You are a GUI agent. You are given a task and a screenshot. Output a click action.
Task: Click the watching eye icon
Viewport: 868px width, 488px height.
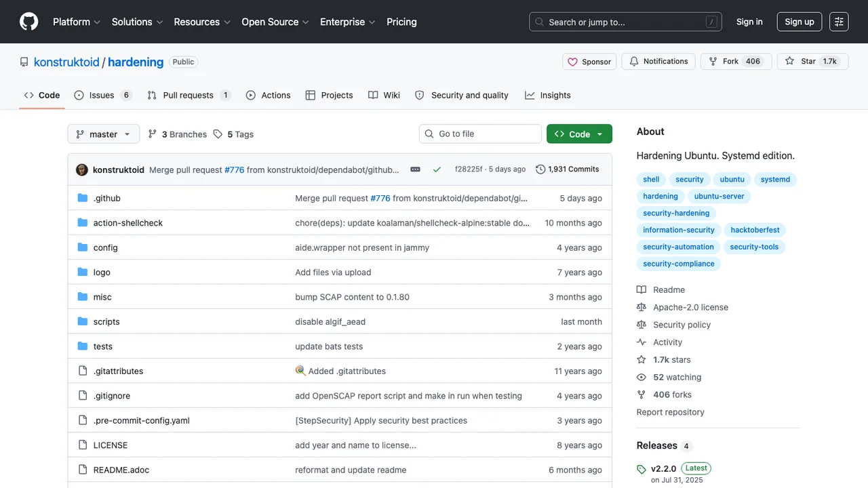642,378
